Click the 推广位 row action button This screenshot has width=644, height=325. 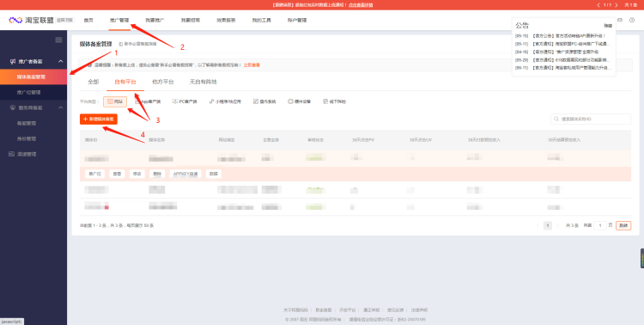point(94,174)
